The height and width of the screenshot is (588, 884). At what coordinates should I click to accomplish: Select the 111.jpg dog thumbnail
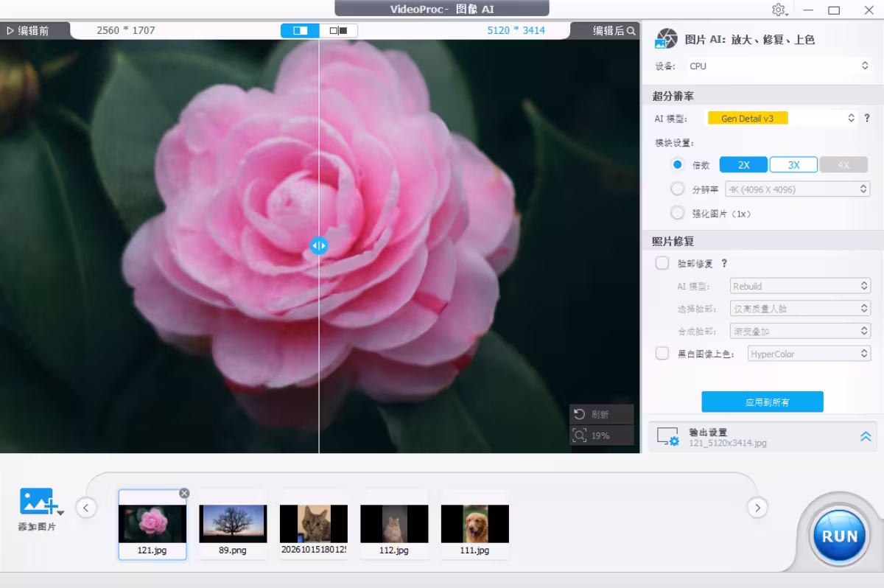tap(475, 524)
